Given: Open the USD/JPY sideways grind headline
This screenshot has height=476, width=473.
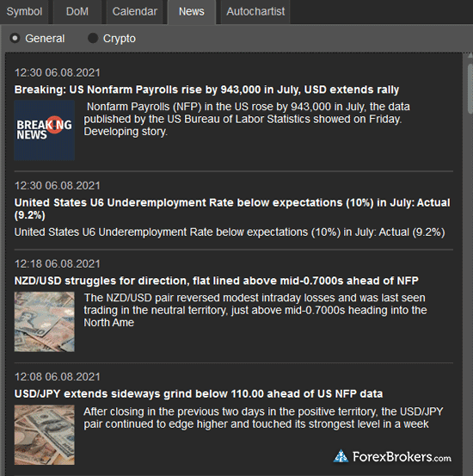Looking at the screenshot, I should pos(199,393).
